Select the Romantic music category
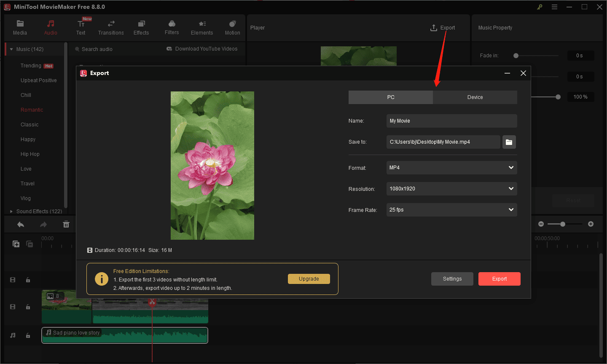This screenshot has width=607, height=364. (32, 110)
